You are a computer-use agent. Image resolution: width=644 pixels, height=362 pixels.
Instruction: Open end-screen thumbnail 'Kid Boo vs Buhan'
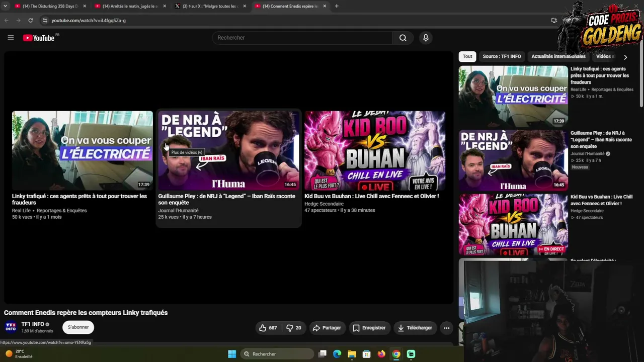pyautogui.click(x=375, y=150)
